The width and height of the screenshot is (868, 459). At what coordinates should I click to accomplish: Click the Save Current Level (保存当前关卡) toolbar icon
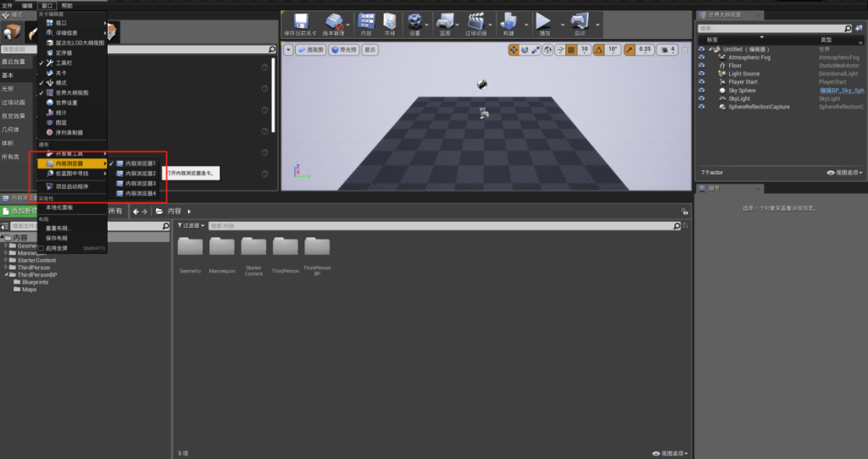click(299, 23)
